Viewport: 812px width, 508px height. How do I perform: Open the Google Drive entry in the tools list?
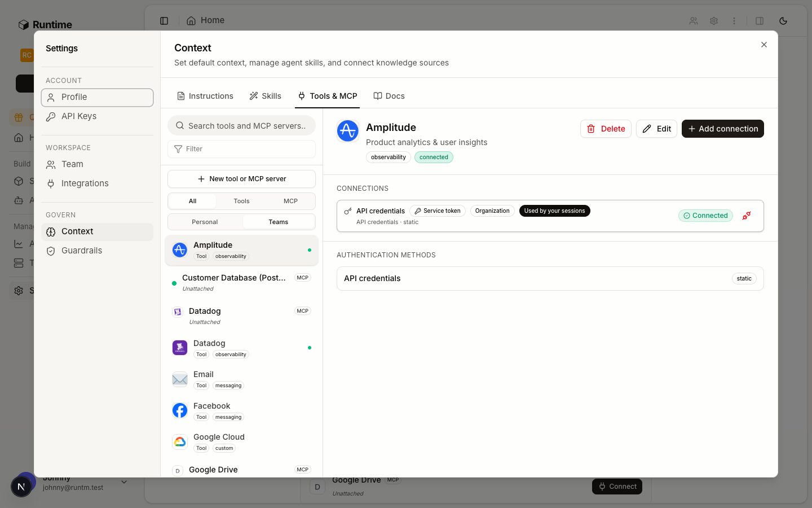(x=241, y=470)
